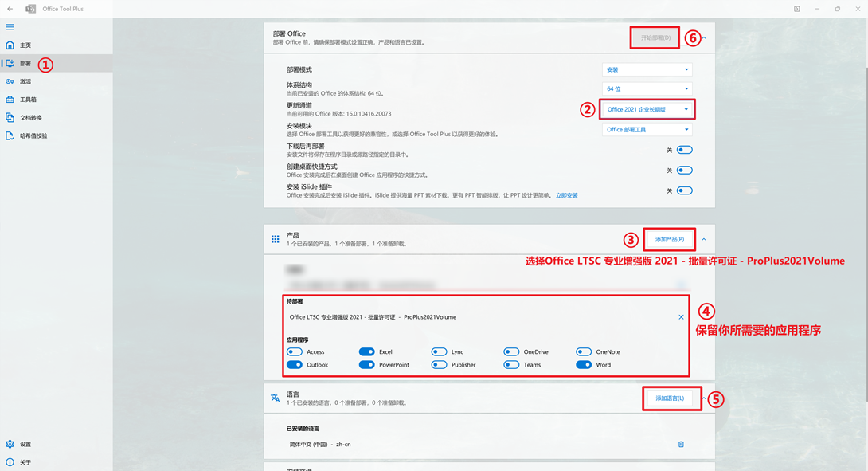The image size is (868, 471).
Task: Open the 部署模式 dropdown showing 安装
Action: tap(647, 70)
